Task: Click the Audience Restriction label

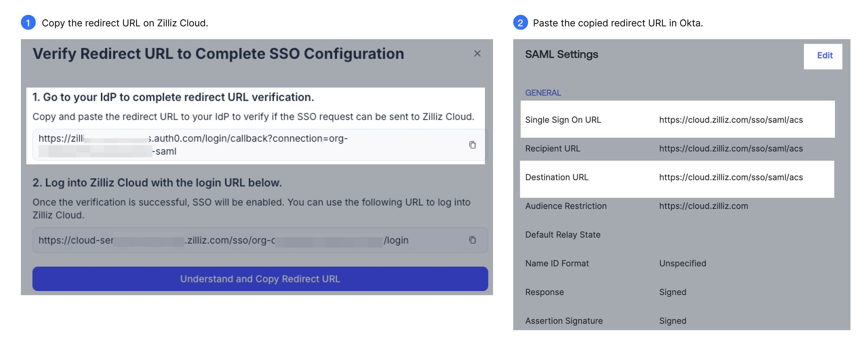Action: 566,206
